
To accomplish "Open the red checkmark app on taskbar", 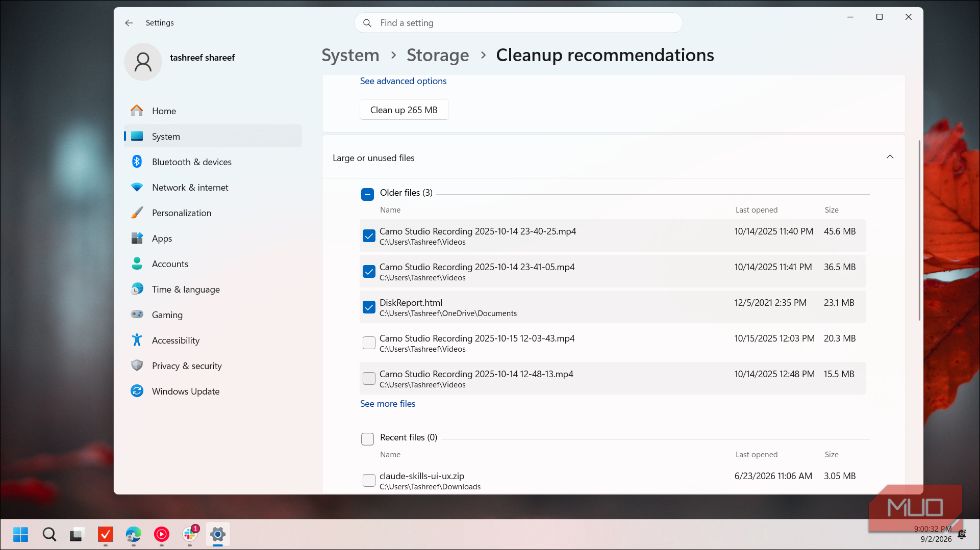I will click(105, 534).
